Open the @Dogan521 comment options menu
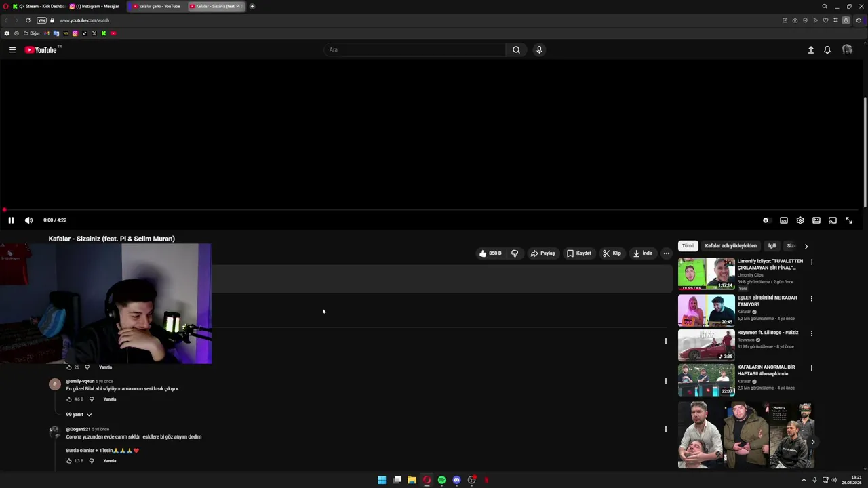Viewport: 868px width, 488px height. click(x=665, y=429)
